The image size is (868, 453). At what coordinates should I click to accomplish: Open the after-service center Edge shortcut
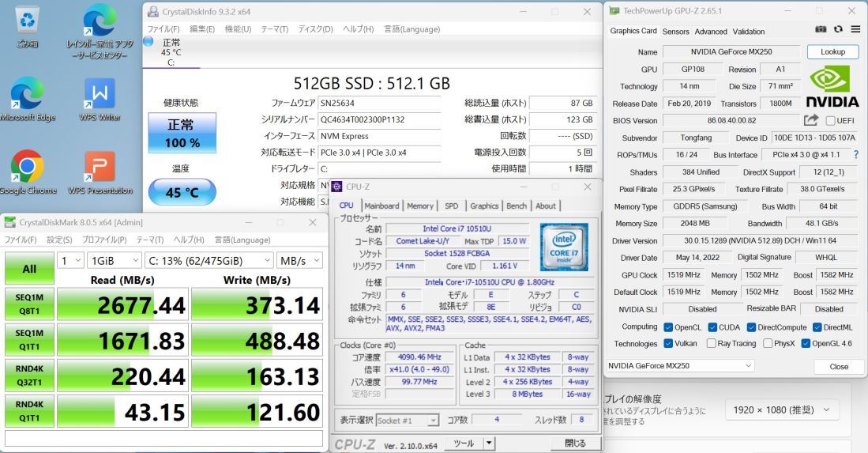tap(100, 32)
